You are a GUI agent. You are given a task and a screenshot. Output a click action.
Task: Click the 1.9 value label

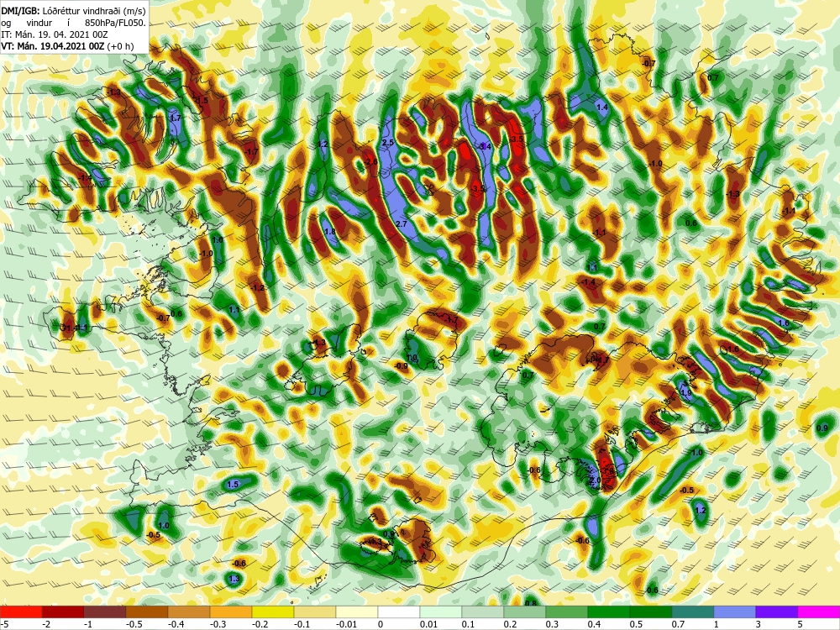pyautogui.click(x=685, y=392)
